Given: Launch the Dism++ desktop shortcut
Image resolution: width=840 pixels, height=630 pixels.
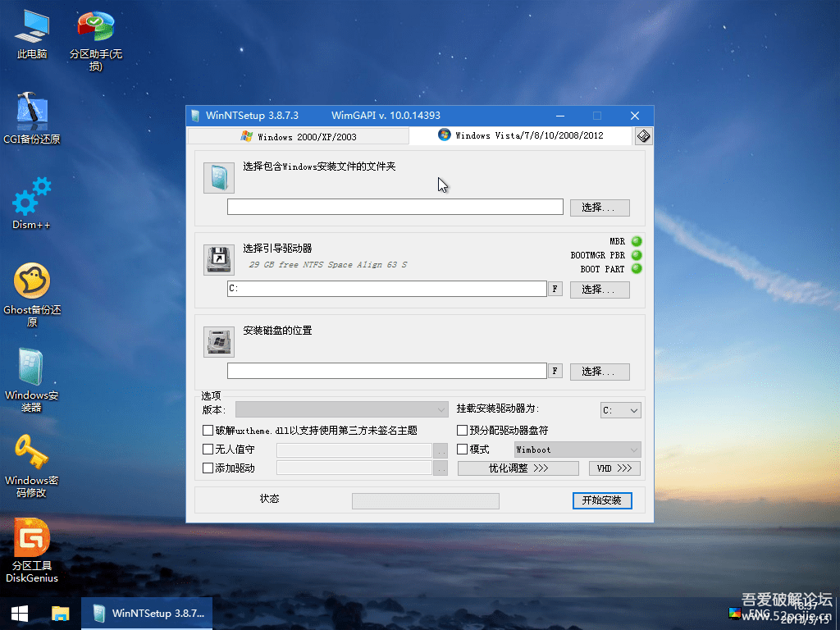Looking at the screenshot, I should [x=32, y=203].
